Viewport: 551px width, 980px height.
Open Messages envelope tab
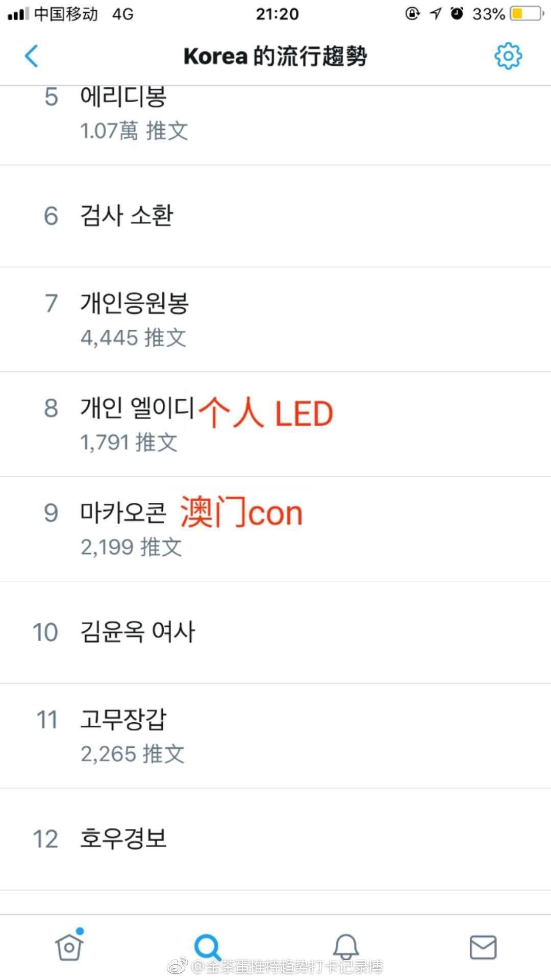(x=483, y=947)
